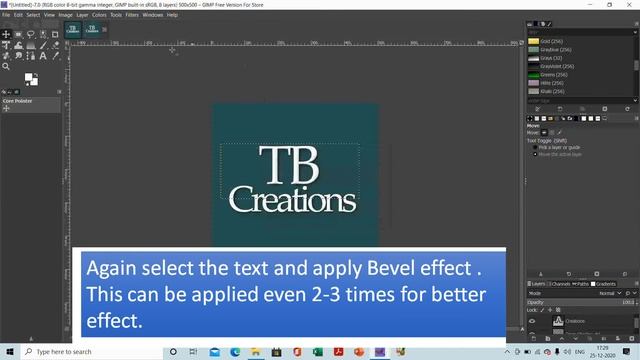Select the Crop tool

(55, 35)
